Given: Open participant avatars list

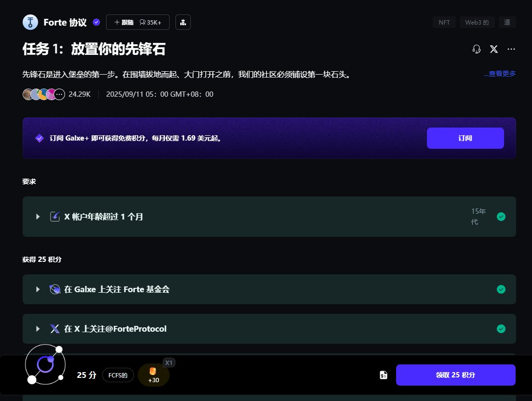Looking at the screenshot, I should tap(43, 94).
